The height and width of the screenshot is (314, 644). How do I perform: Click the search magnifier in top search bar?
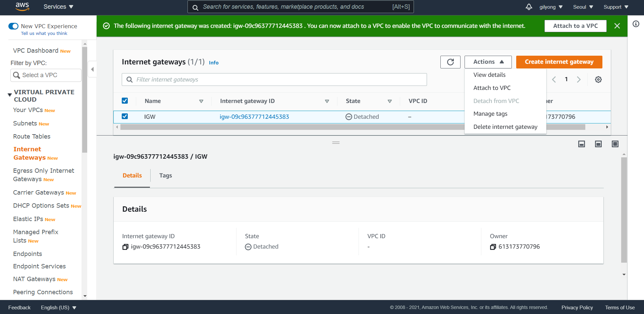coord(195,7)
